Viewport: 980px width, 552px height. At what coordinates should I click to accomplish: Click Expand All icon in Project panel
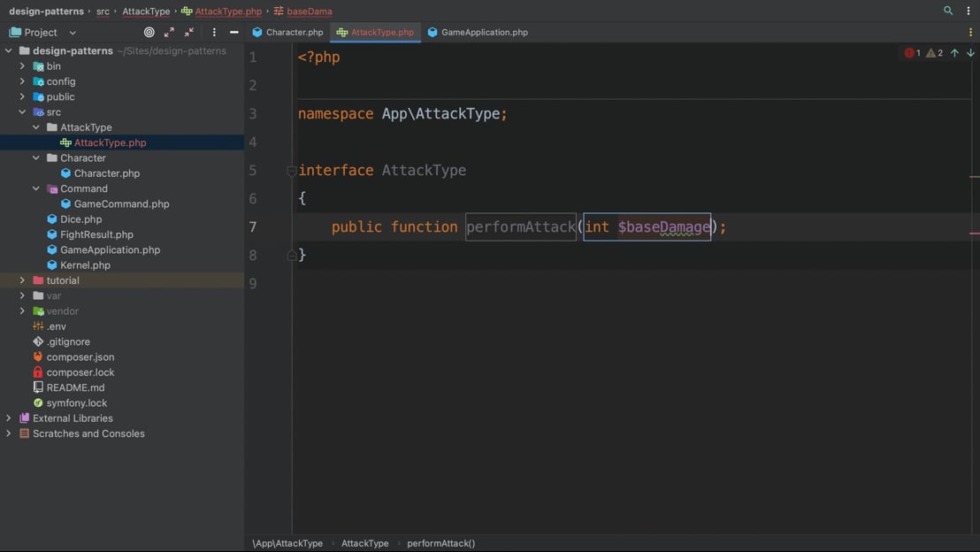tap(169, 32)
